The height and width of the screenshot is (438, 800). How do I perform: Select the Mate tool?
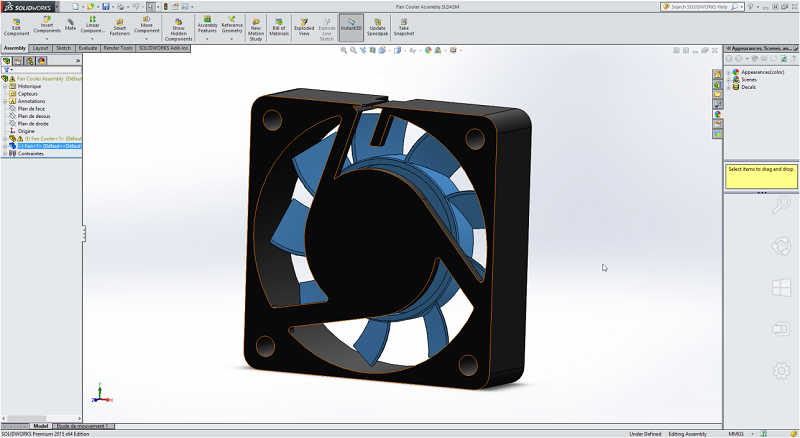(70, 24)
